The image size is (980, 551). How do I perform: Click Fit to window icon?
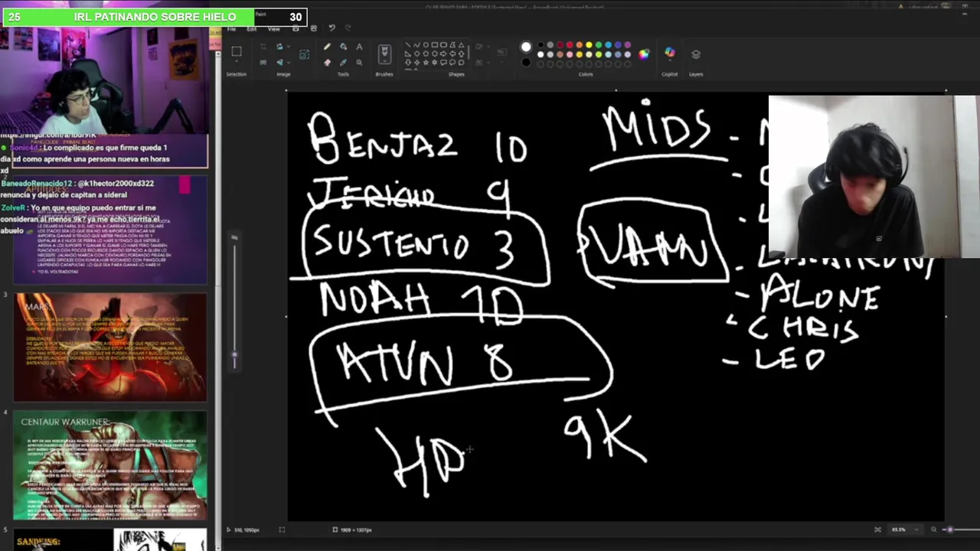click(x=877, y=530)
